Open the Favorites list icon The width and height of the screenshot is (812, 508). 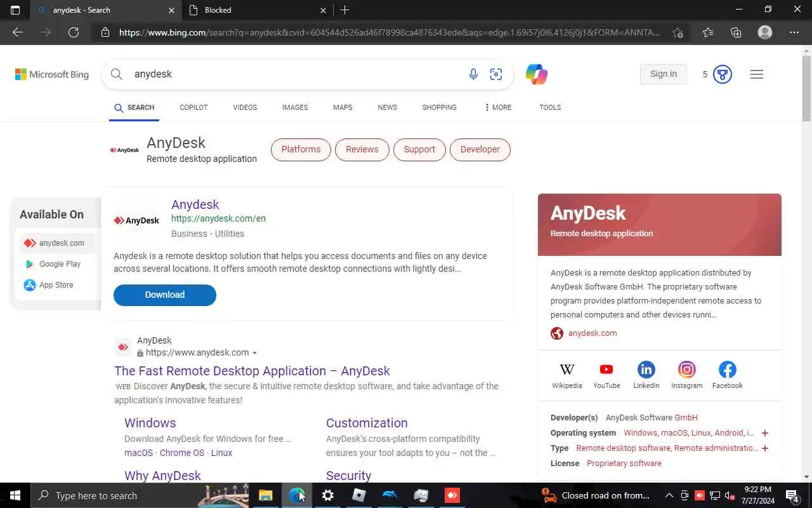point(708,32)
